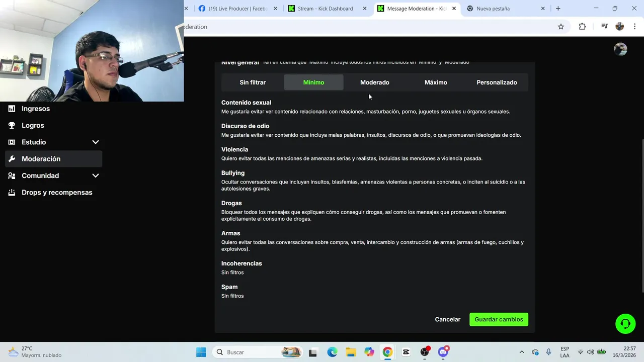The height and width of the screenshot is (362, 644).
Task: Click the Estudio panel icon
Action: [x=12, y=142]
